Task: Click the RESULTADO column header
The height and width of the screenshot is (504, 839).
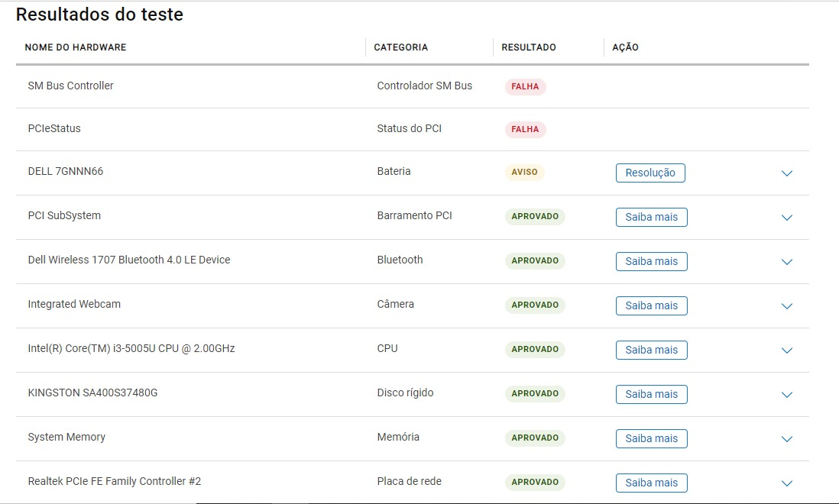Action: (529, 47)
